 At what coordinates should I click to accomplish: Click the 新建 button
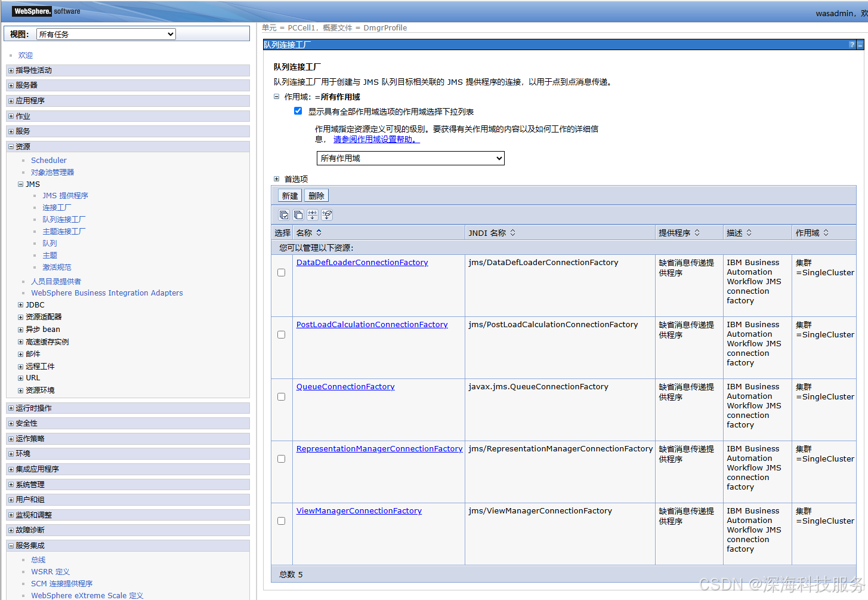(x=290, y=195)
